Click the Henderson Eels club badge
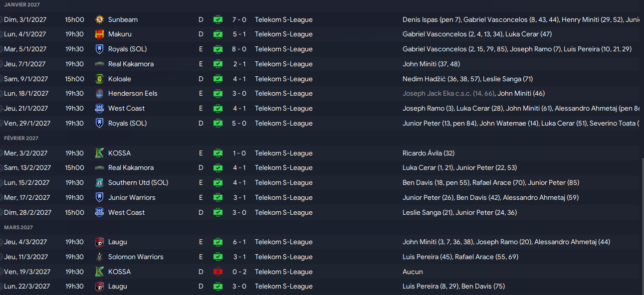The width and height of the screenshot is (644, 295). [99, 94]
